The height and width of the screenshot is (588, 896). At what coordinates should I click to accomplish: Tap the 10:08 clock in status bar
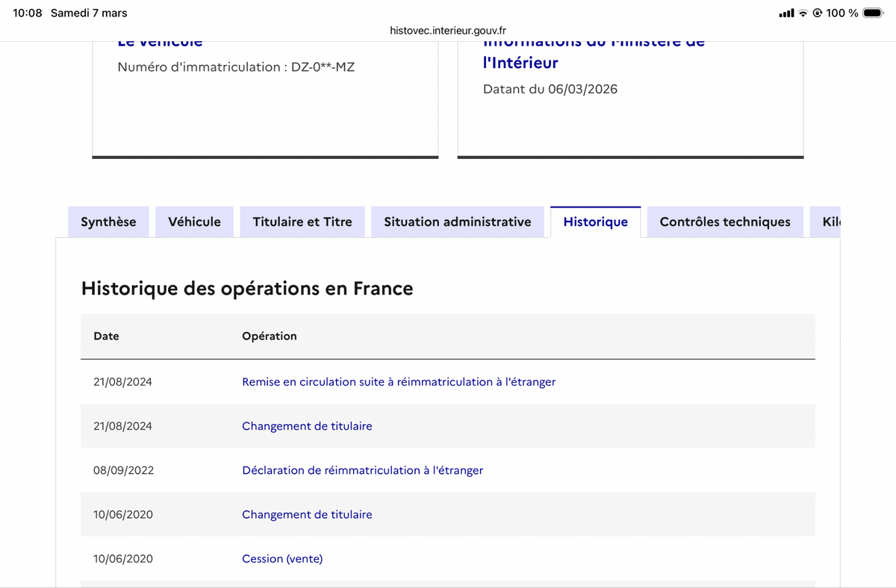28,13
